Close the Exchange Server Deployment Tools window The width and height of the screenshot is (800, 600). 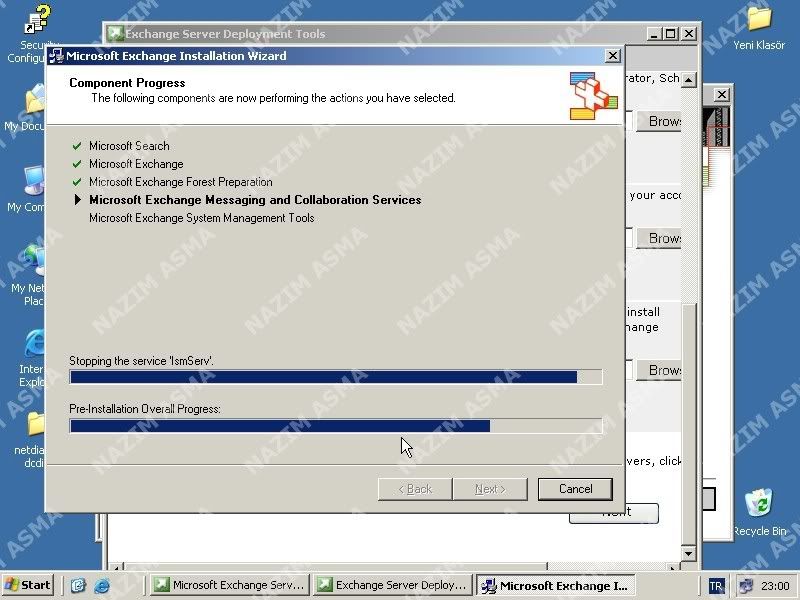689,34
